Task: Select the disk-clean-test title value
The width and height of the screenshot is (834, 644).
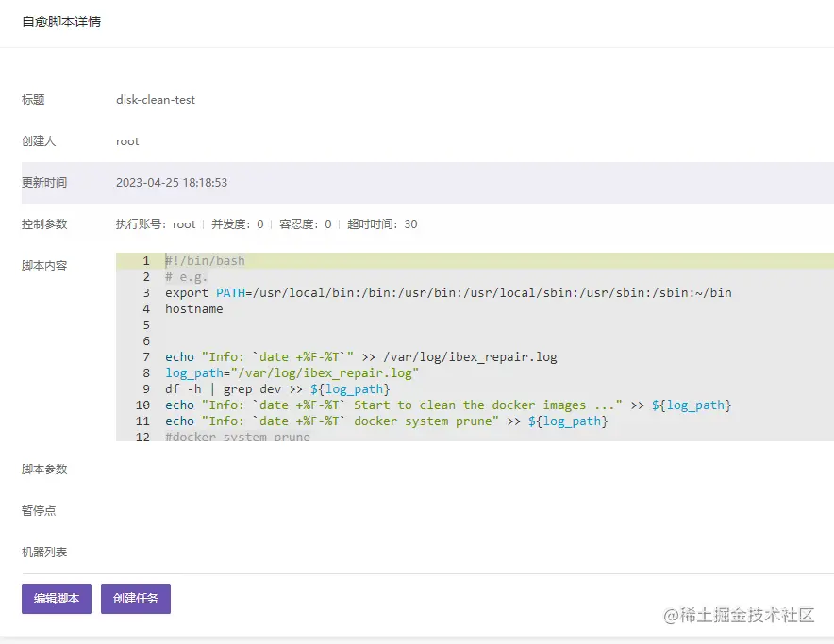Action: 156,99
